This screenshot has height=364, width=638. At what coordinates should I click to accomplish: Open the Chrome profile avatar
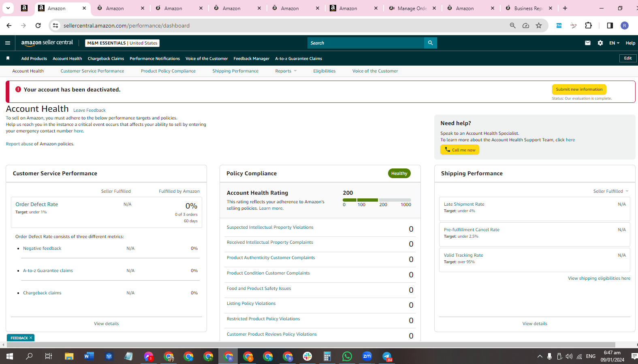point(625,26)
